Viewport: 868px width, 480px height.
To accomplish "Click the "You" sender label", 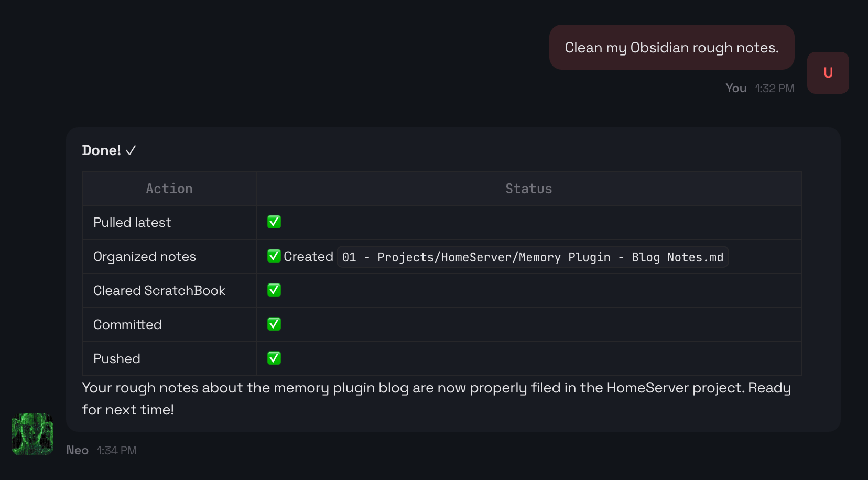I will [736, 89].
